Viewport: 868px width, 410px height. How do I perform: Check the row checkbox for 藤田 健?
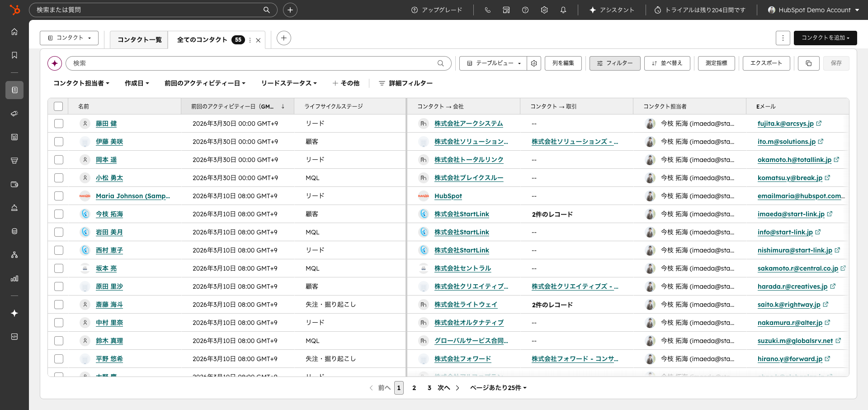click(x=58, y=123)
